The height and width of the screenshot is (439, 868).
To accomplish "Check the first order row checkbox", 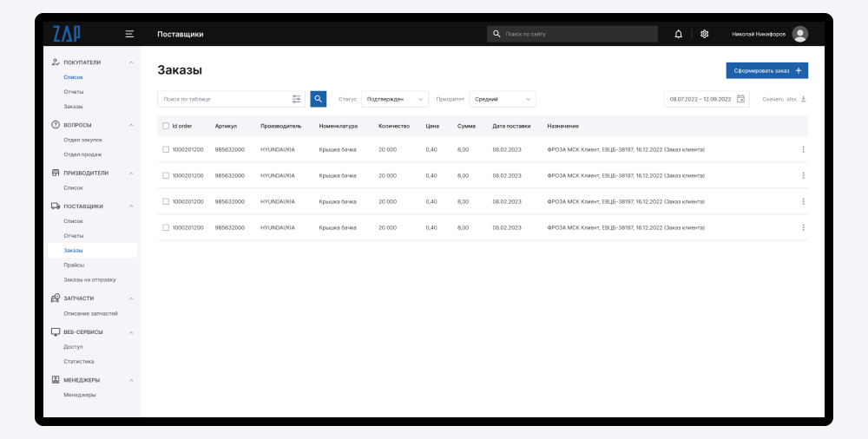I will [166, 149].
